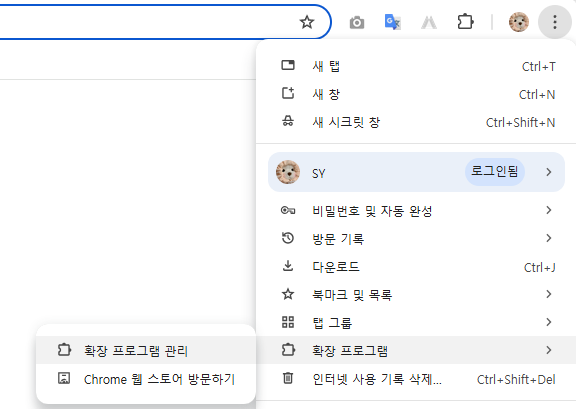Click the puzzle icon beside 확장 프로그램
This screenshot has width=576, height=409.
click(x=288, y=349)
